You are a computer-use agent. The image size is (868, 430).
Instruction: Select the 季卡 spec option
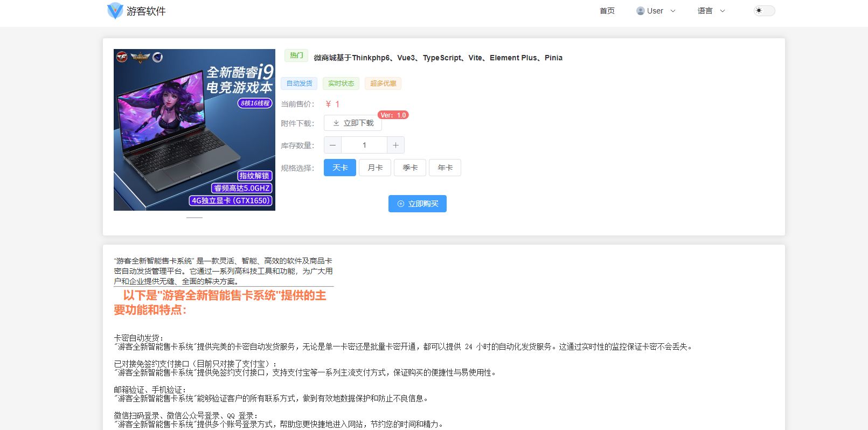[x=410, y=168]
